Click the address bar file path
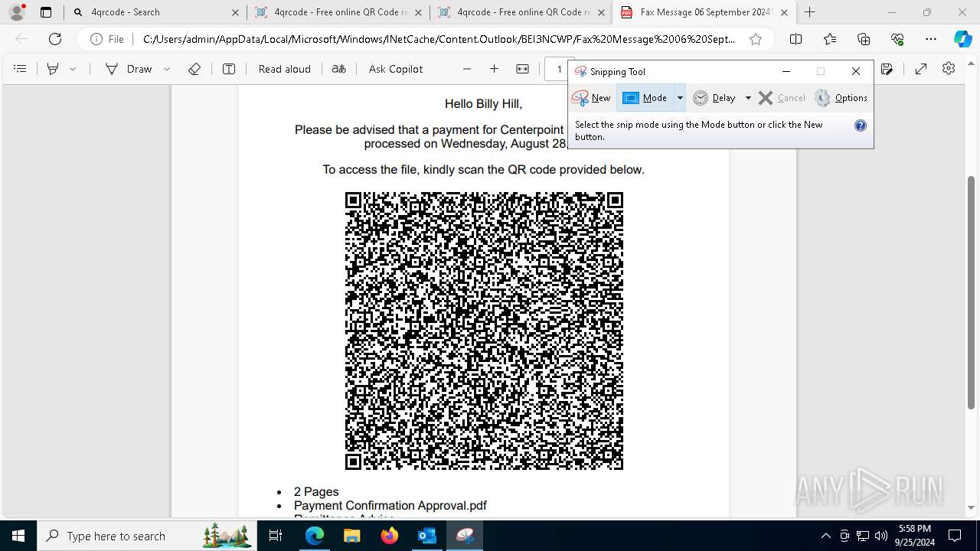 [439, 39]
